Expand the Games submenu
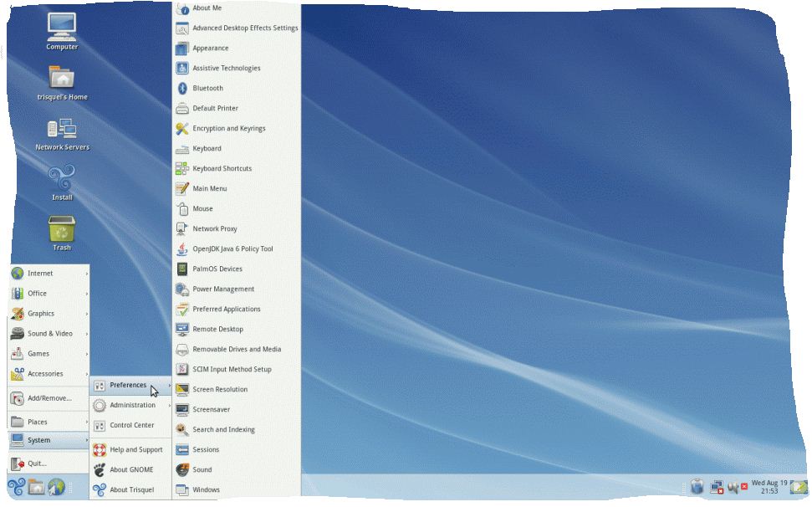 point(49,354)
